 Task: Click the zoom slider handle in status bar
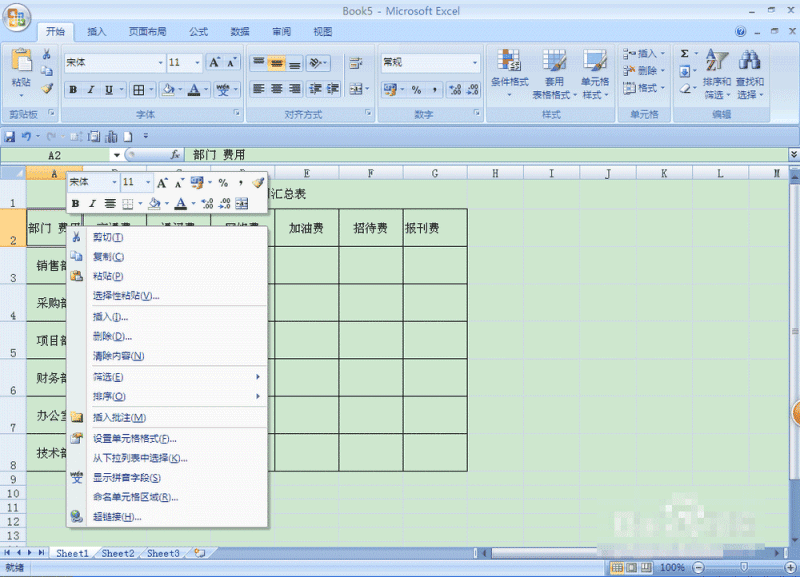point(744,567)
